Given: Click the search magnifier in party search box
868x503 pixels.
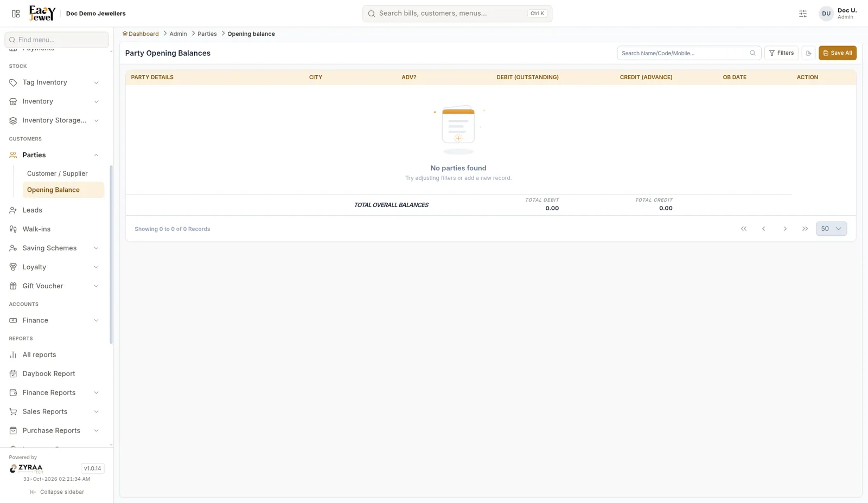Looking at the screenshot, I should [x=752, y=53].
